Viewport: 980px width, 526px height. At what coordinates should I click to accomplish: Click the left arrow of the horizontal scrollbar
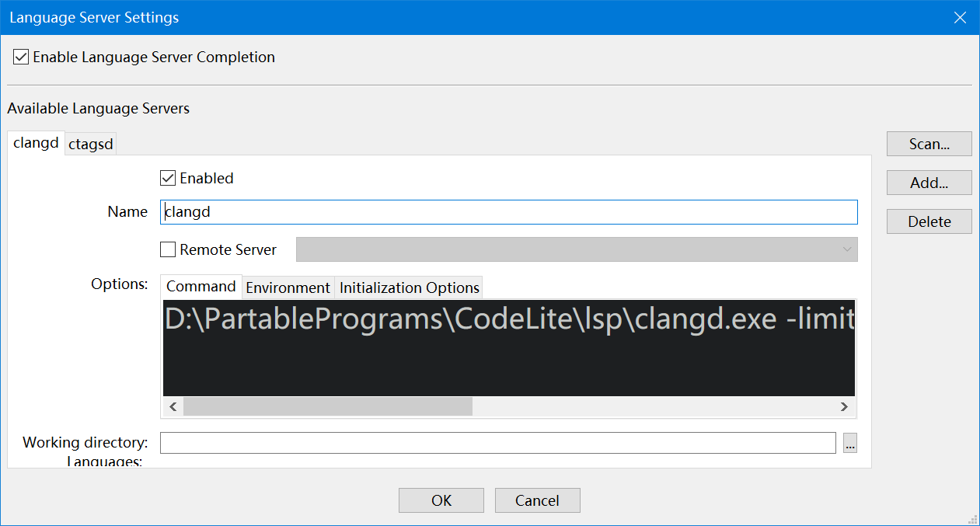point(173,406)
